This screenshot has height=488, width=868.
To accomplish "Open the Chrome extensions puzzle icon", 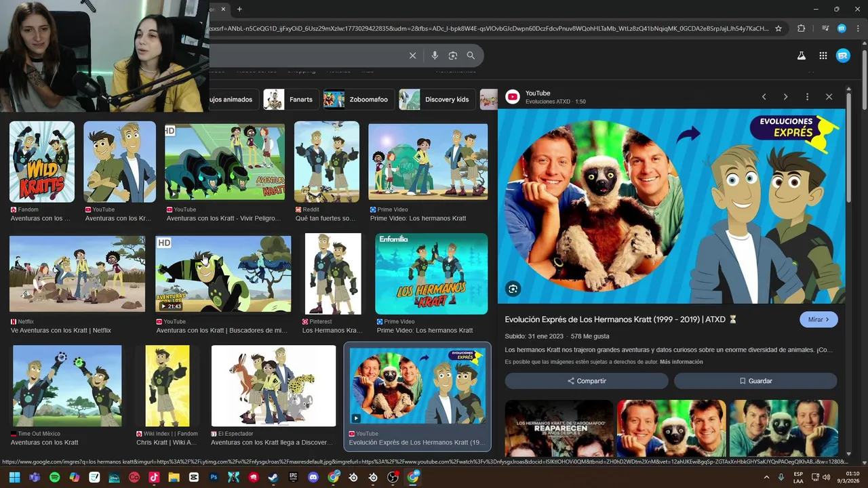I will pos(802,28).
